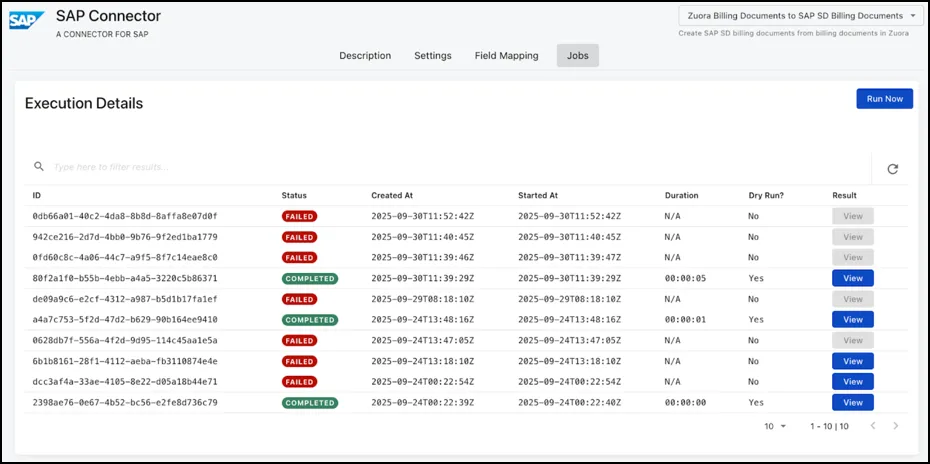Go to the previous page arrow
The height and width of the screenshot is (464, 930).
pos(872,425)
